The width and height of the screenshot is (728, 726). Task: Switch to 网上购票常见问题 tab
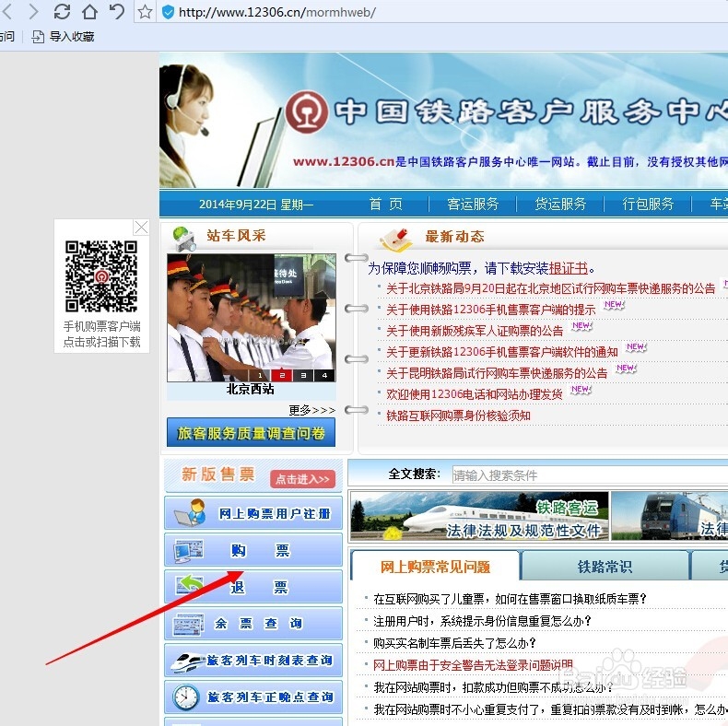[x=435, y=567]
